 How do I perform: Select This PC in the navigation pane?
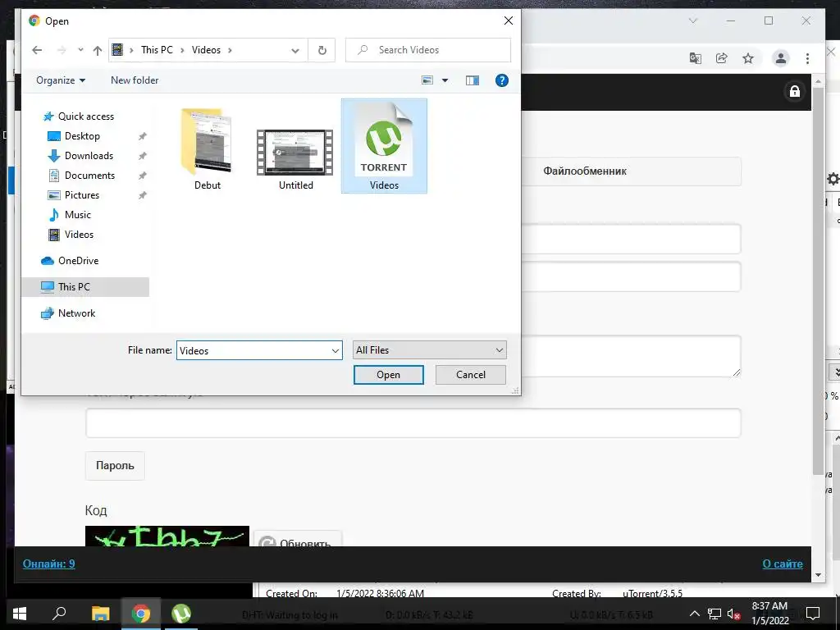tap(74, 286)
